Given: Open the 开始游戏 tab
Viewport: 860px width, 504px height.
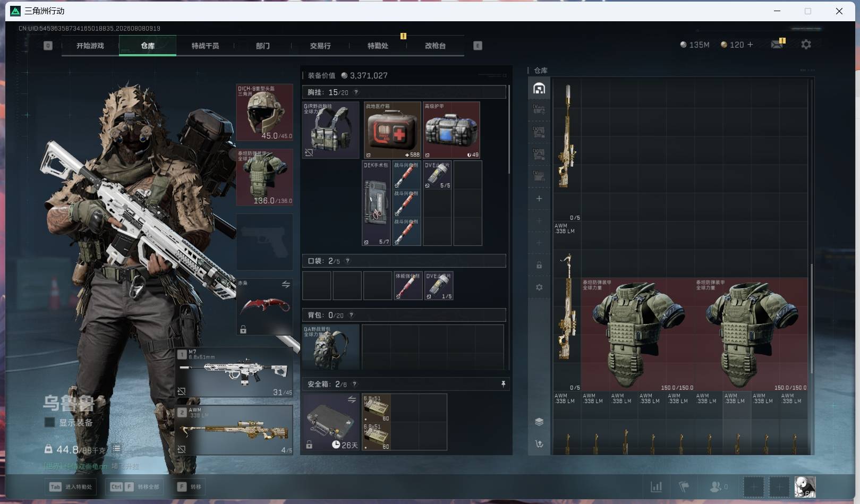Looking at the screenshot, I should point(90,46).
